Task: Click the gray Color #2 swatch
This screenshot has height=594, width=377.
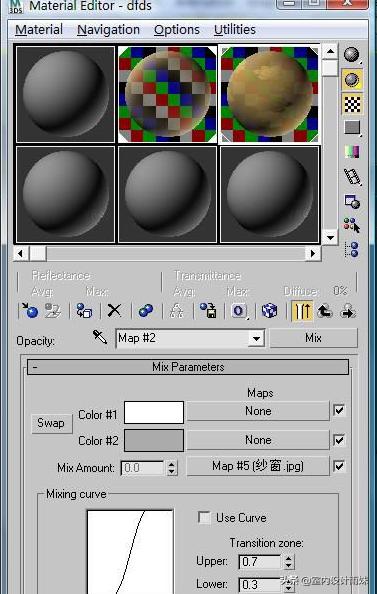Action: (154, 440)
